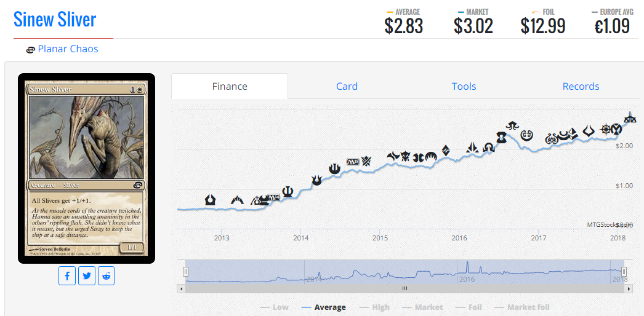This screenshot has width=644, height=316.
Task: Click the $3.02 market price value
Action: click(x=473, y=26)
